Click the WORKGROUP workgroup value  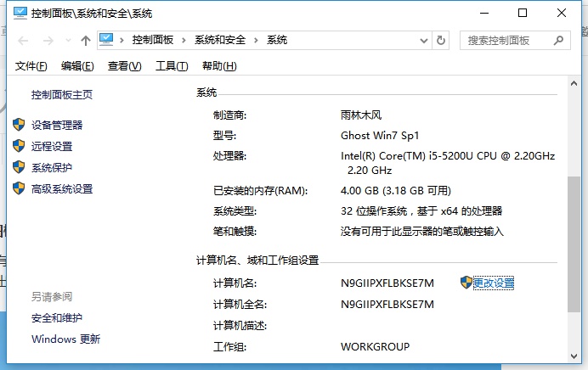tap(375, 347)
